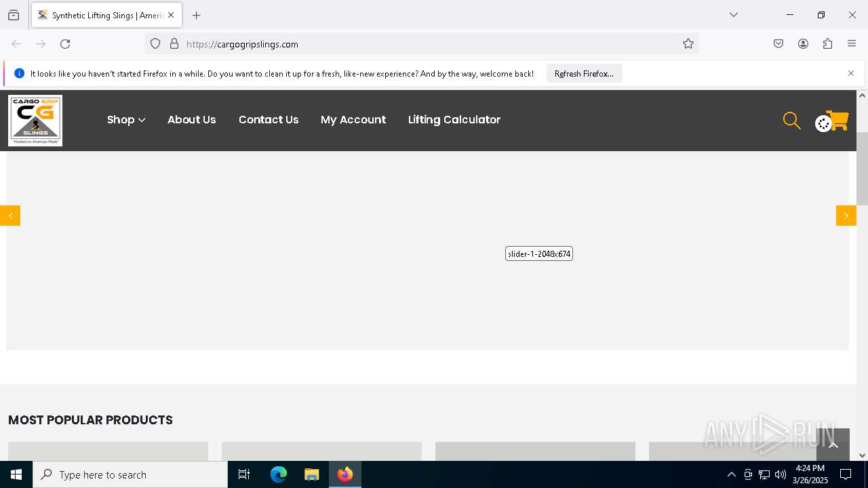Show hidden system tray icons
The image size is (868, 488).
pos(731,474)
